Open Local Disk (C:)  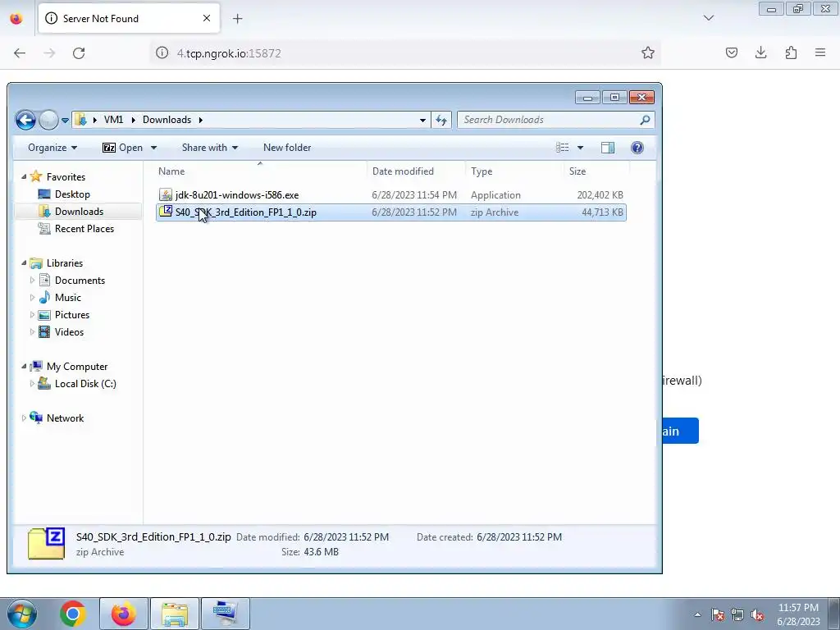coord(85,384)
